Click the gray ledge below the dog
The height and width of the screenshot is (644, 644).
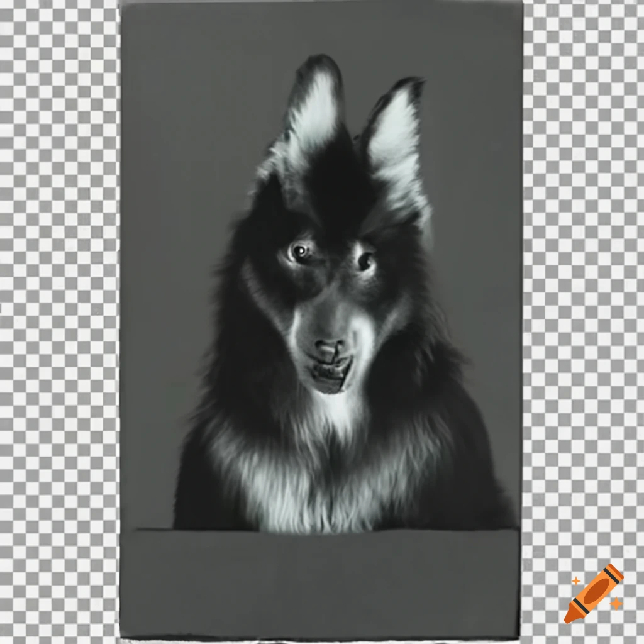point(319,579)
